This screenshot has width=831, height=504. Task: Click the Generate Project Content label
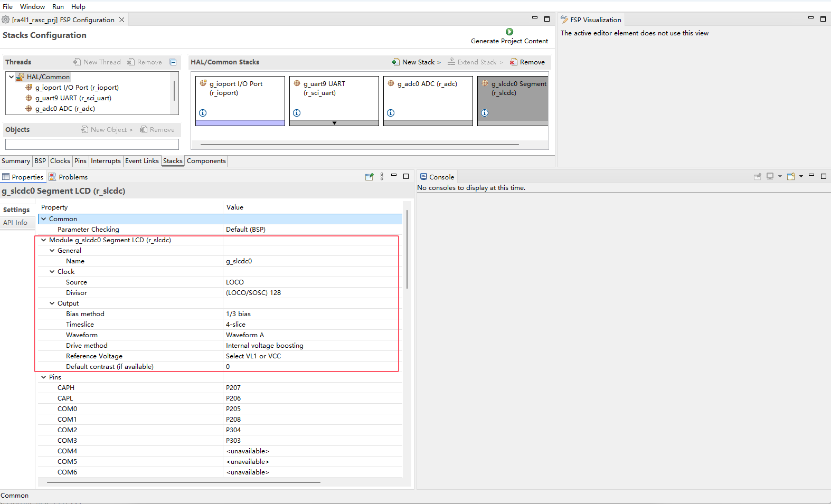509,41
